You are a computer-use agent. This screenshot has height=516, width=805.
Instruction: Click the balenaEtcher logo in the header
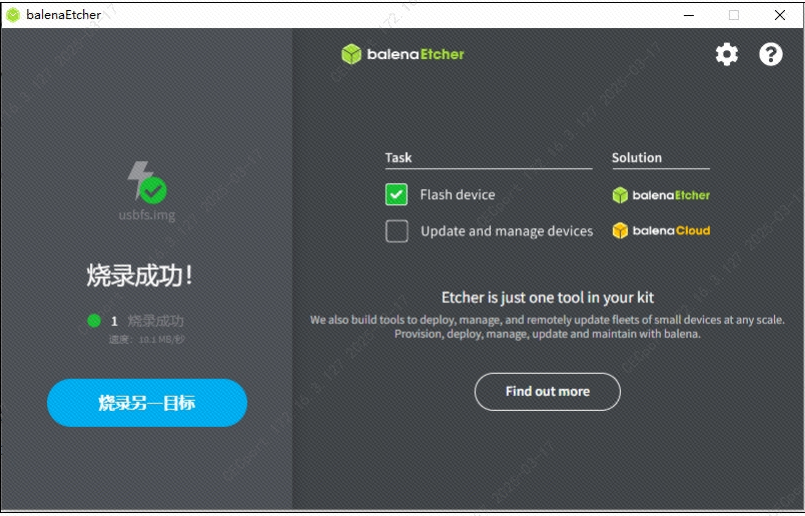402,54
